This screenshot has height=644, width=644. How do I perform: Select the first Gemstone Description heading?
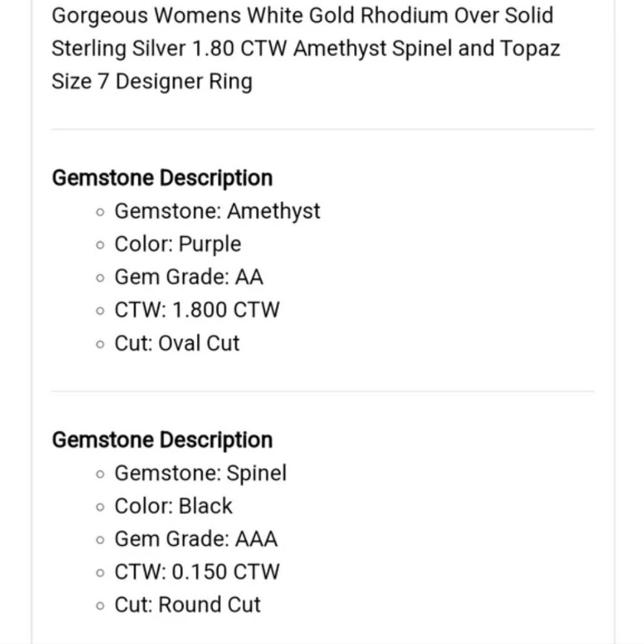tap(162, 178)
